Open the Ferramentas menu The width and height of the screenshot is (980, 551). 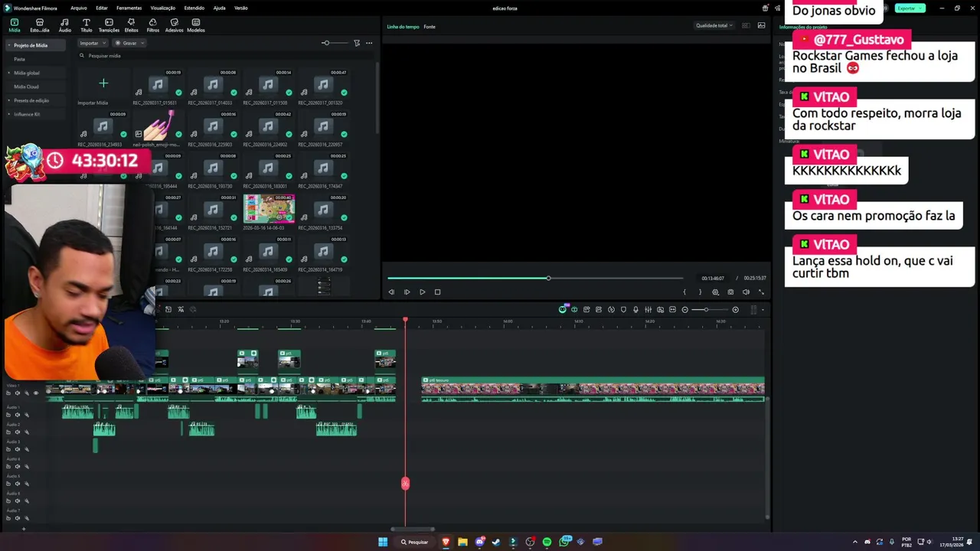click(129, 8)
